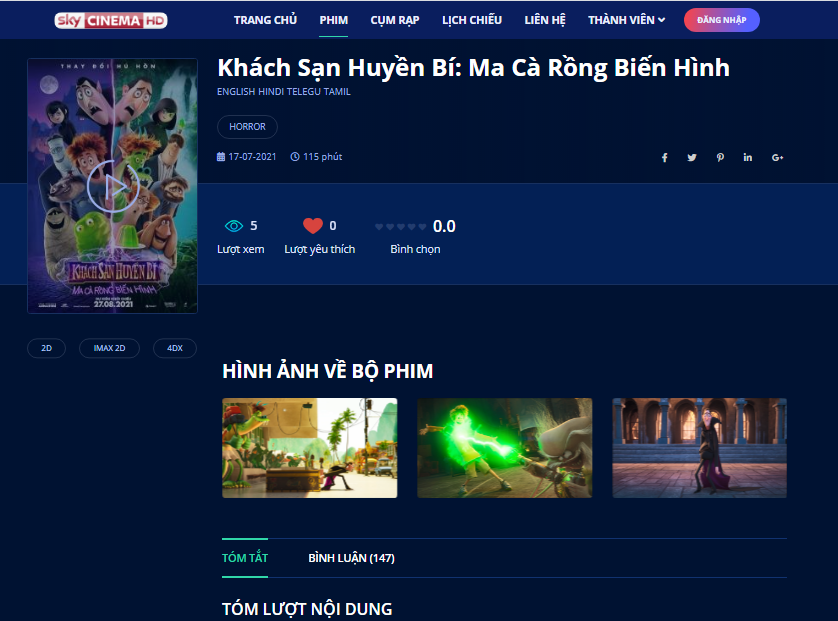The image size is (838, 621).
Task: Play the movie trailer on the poster
Action: pyautogui.click(x=112, y=185)
